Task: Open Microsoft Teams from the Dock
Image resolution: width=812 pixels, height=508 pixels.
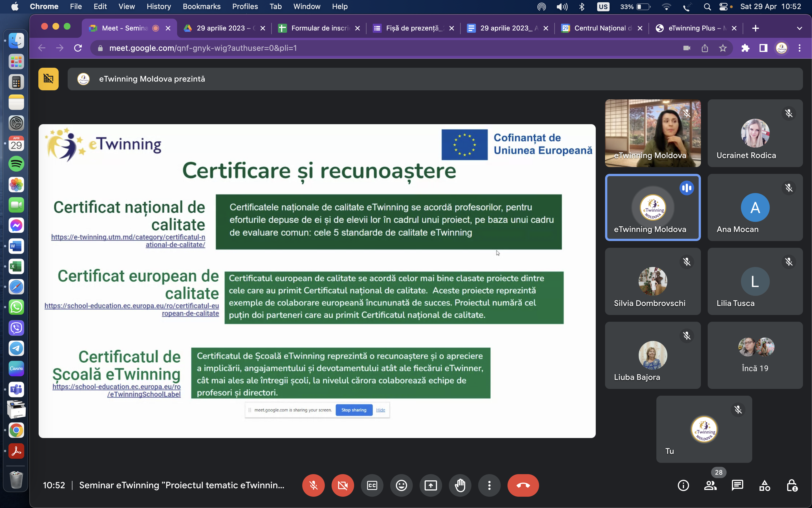Action: (x=16, y=389)
